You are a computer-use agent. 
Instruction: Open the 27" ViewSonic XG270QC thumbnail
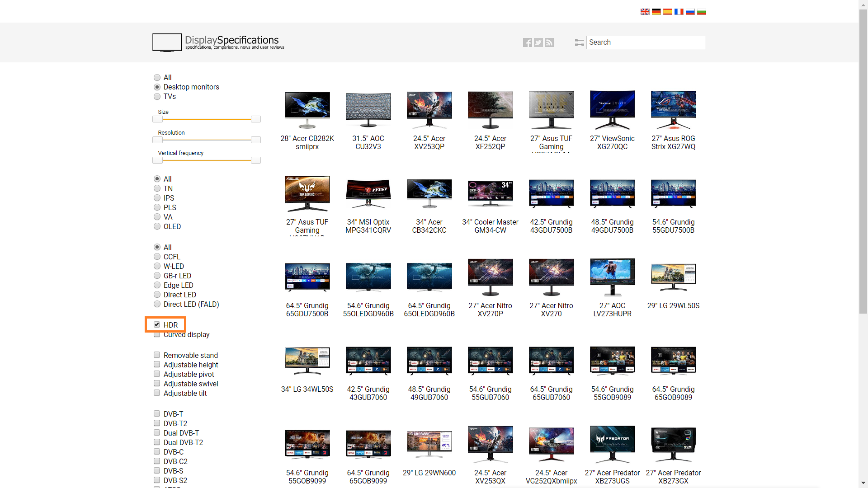[613, 110]
